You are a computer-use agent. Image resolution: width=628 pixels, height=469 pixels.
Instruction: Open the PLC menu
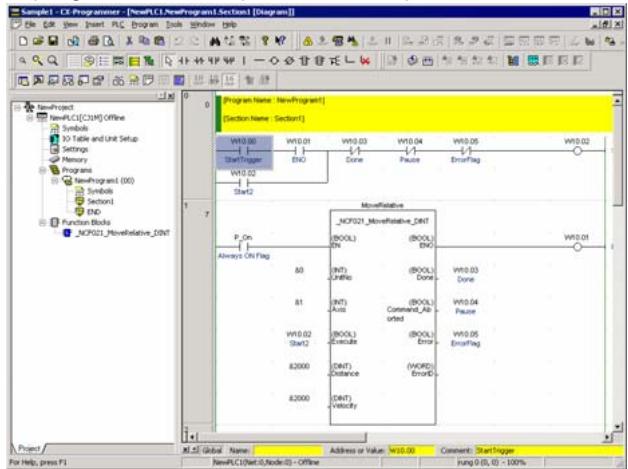coord(117,24)
